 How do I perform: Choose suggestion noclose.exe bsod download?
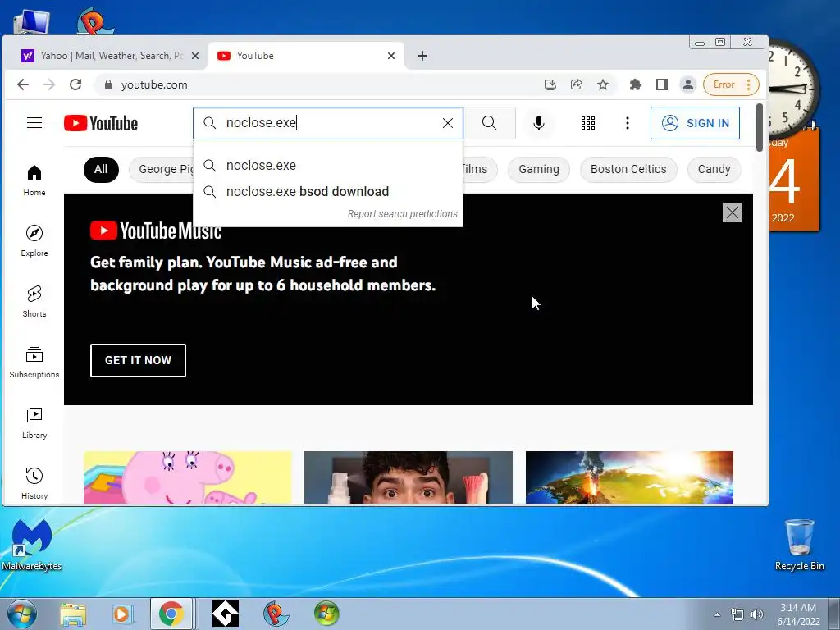point(328,192)
